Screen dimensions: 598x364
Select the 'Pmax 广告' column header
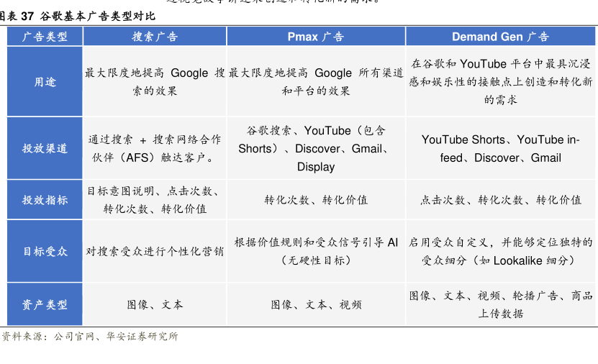click(x=316, y=37)
